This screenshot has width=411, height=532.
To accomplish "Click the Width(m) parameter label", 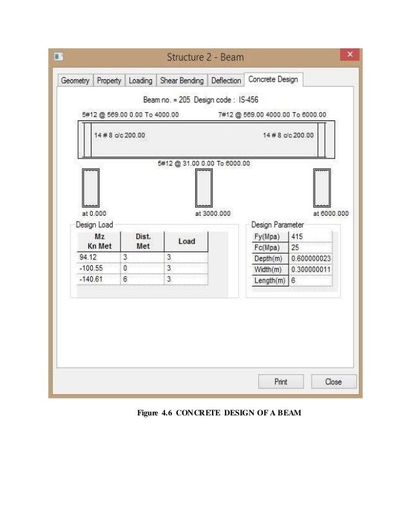I will pyautogui.click(x=270, y=269).
